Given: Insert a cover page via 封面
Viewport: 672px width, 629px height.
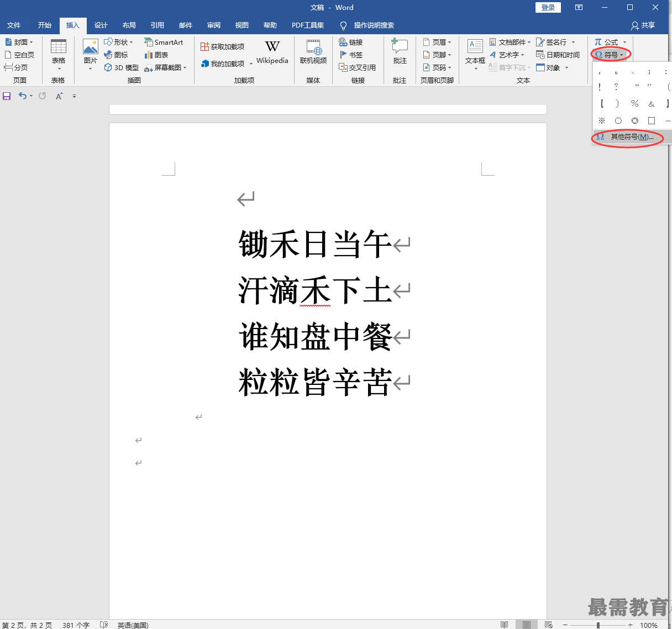Looking at the screenshot, I should click(19, 42).
